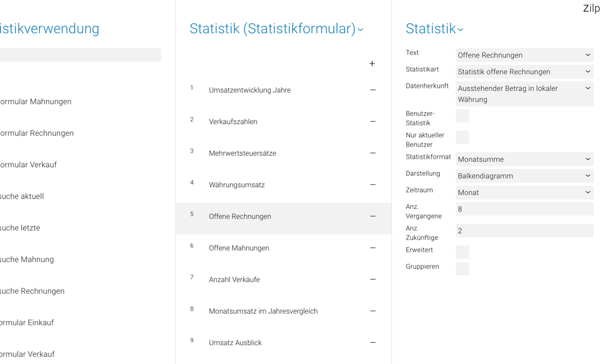Open Formular Rechnungen in left list
Image resolution: width=606 pixels, height=364 pixels.
click(36, 133)
